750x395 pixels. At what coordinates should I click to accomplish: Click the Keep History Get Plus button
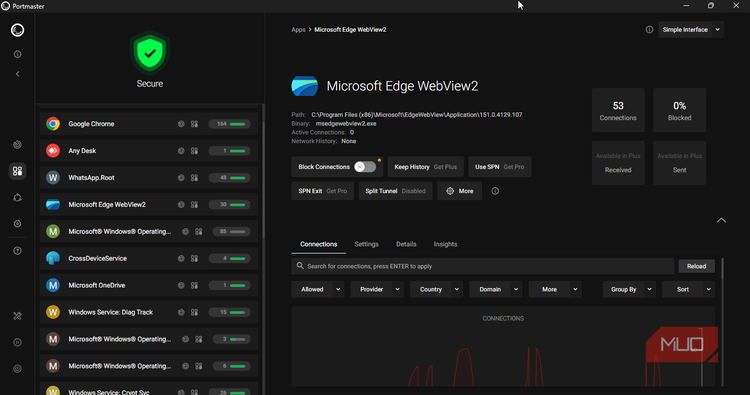pos(426,167)
